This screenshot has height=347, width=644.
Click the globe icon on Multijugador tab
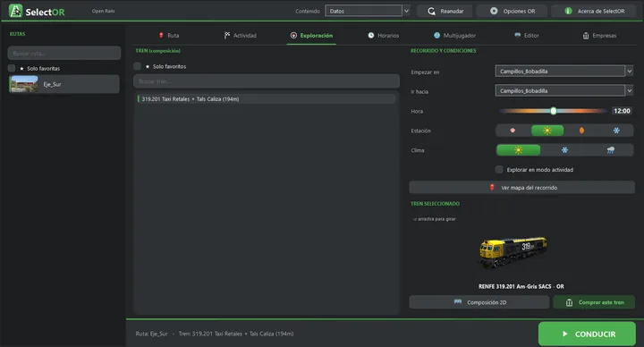[x=436, y=35]
